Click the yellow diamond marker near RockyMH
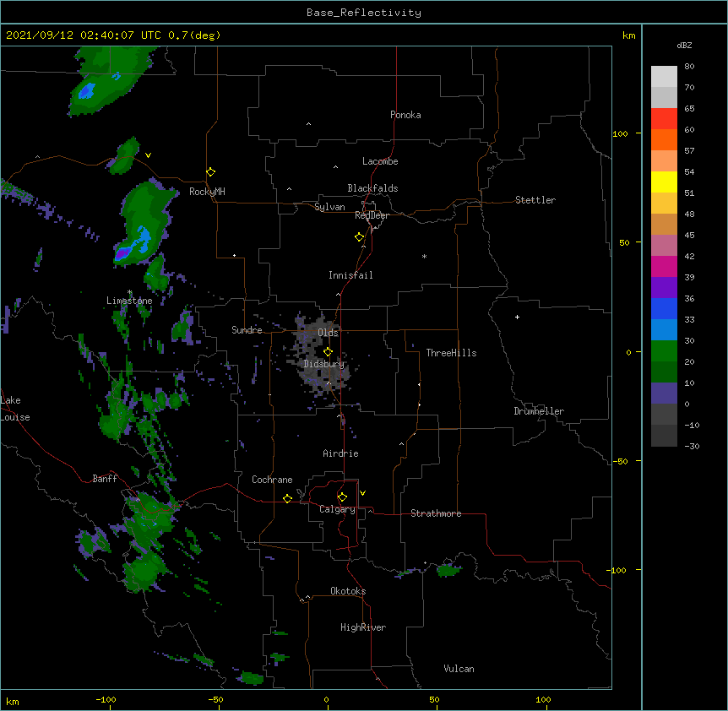This screenshot has width=728, height=711. (211, 172)
